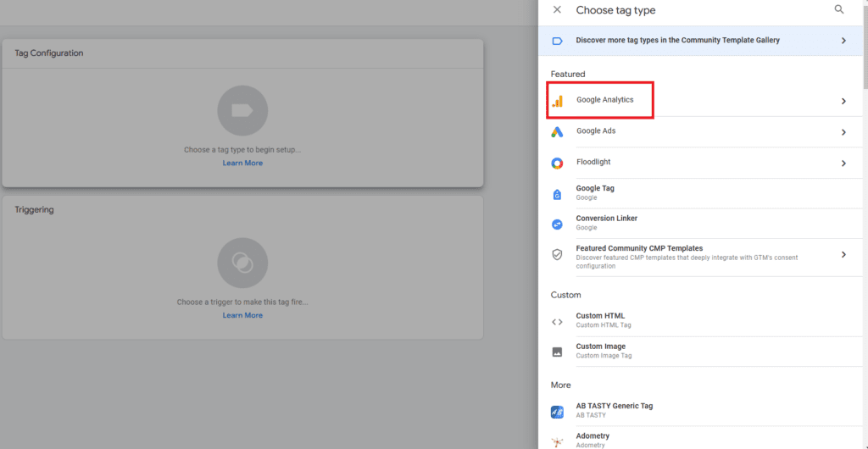Click the Custom section label
Screen dimensions: 868x449
click(565, 296)
